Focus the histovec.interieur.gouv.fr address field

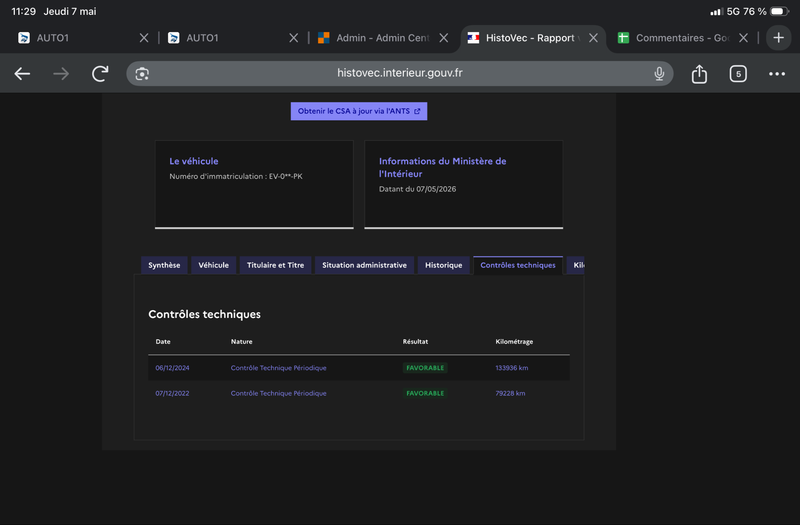(x=399, y=73)
